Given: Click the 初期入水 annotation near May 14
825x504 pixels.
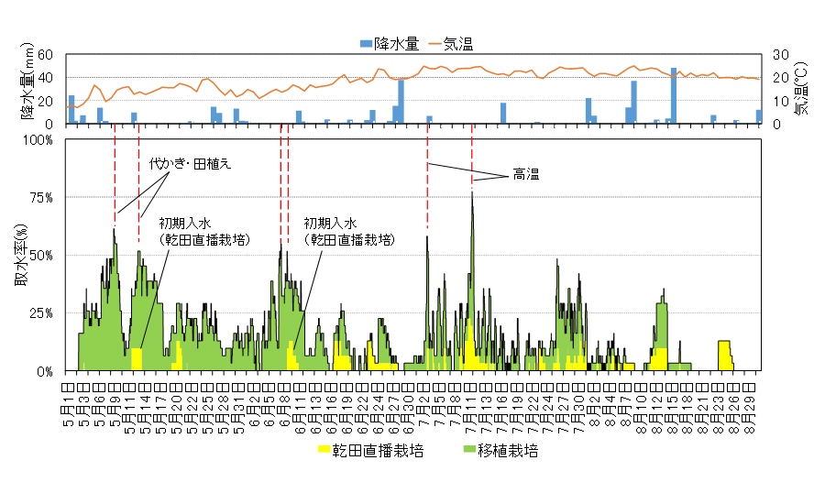Looking at the screenshot, I should [204, 232].
